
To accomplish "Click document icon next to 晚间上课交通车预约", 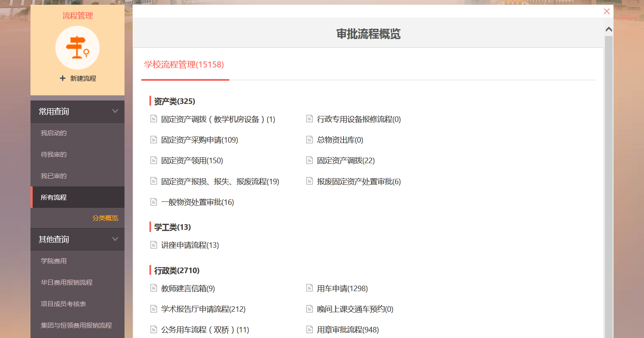I will point(310,309).
